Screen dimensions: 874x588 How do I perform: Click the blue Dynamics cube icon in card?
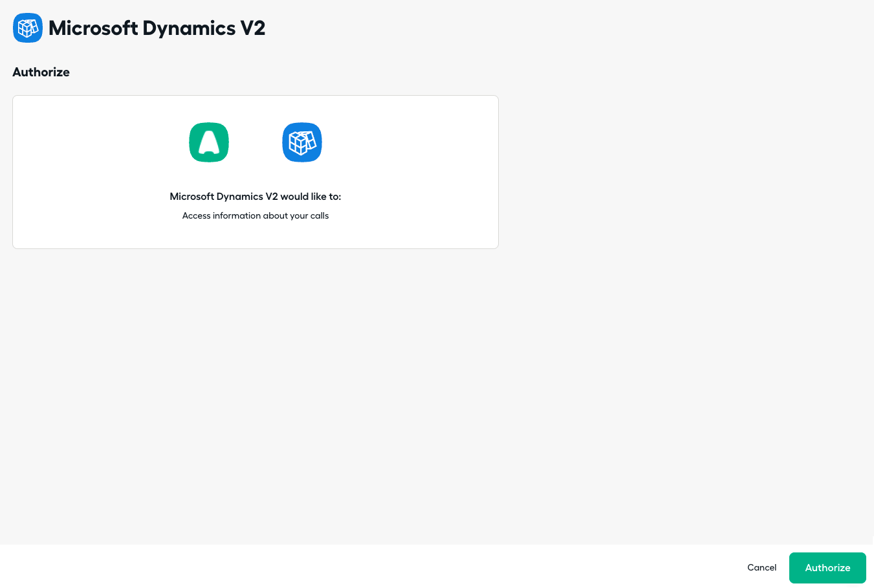[302, 142]
